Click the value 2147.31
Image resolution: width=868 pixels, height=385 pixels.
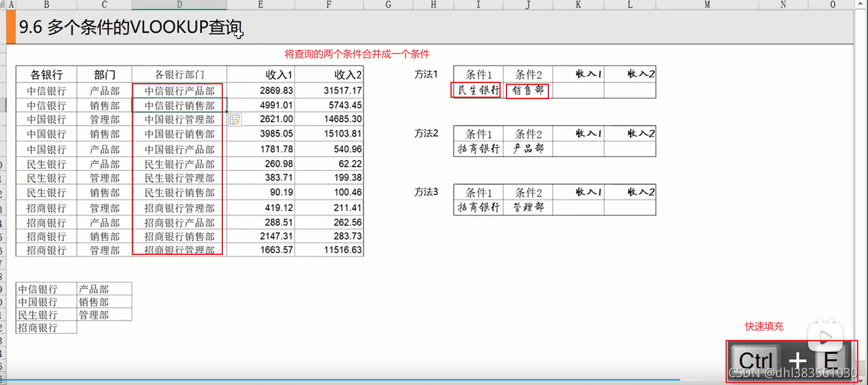[x=276, y=237]
